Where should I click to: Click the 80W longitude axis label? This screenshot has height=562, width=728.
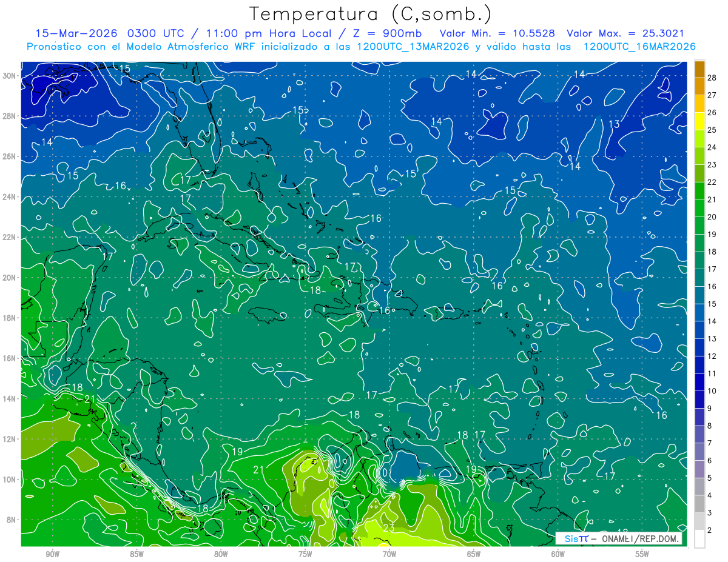point(221,554)
